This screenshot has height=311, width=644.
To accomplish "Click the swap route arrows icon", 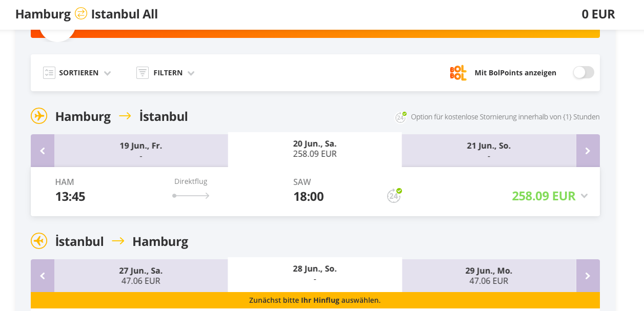I will [x=81, y=14].
